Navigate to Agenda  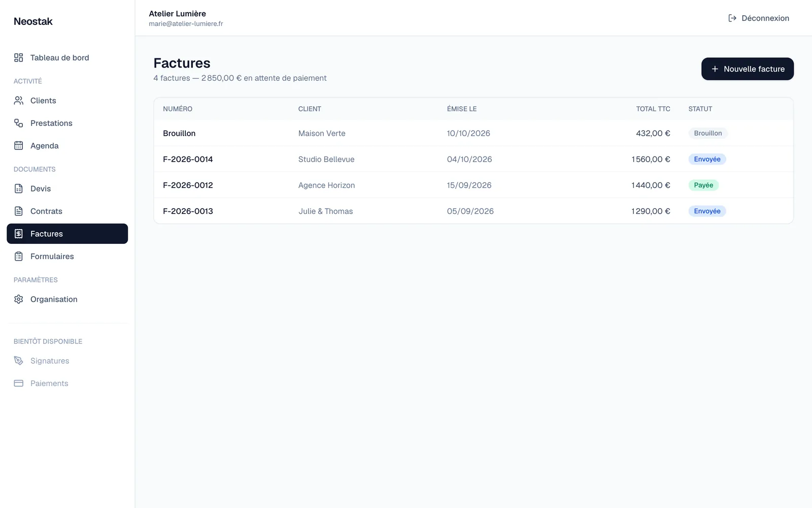(x=67, y=146)
